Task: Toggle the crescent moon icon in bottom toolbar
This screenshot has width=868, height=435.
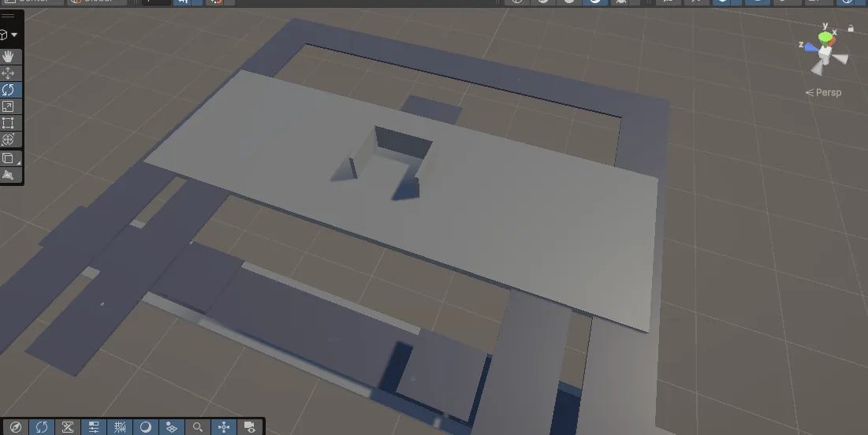Action: pos(146,427)
